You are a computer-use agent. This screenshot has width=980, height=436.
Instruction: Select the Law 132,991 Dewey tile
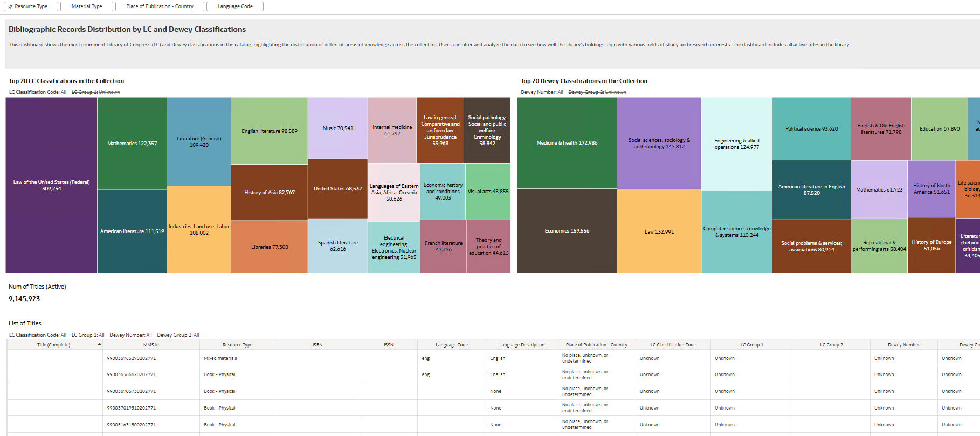pyautogui.click(x=659, y=231)
